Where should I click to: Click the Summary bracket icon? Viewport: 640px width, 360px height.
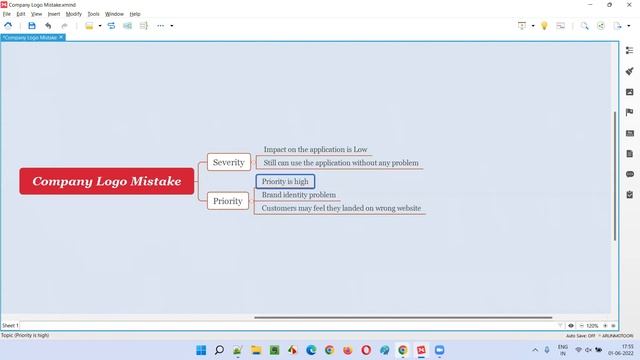(143, 26)
